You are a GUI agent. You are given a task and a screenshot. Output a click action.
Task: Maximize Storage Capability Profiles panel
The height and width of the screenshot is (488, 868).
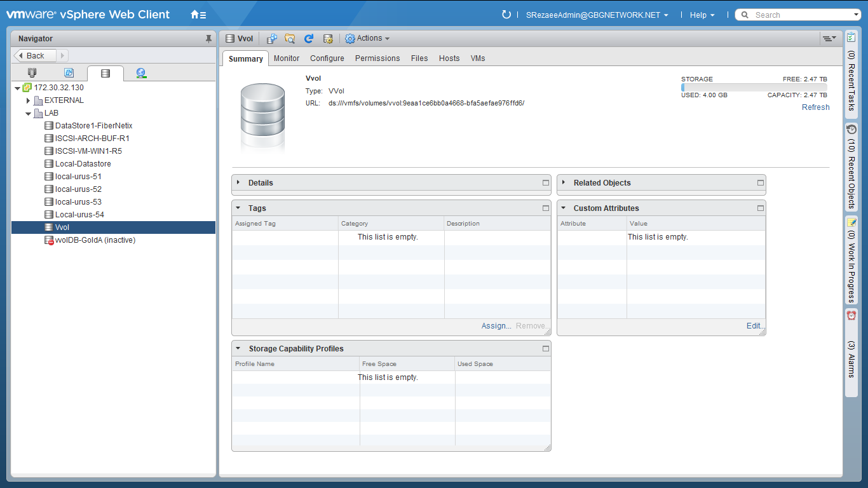(x=545, y=348)
